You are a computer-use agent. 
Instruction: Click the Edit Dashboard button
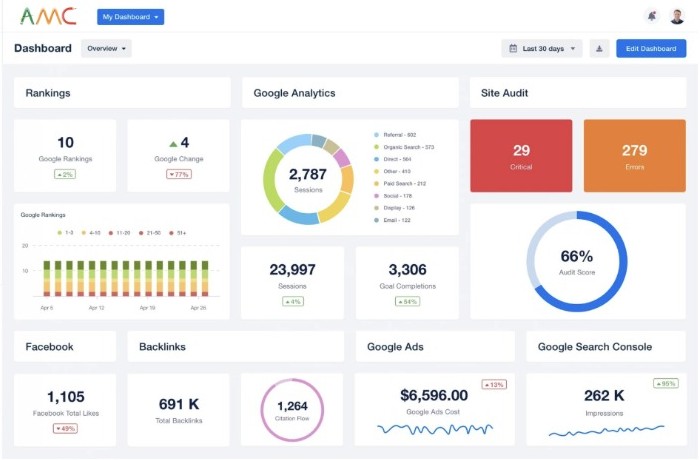point(651,48)
